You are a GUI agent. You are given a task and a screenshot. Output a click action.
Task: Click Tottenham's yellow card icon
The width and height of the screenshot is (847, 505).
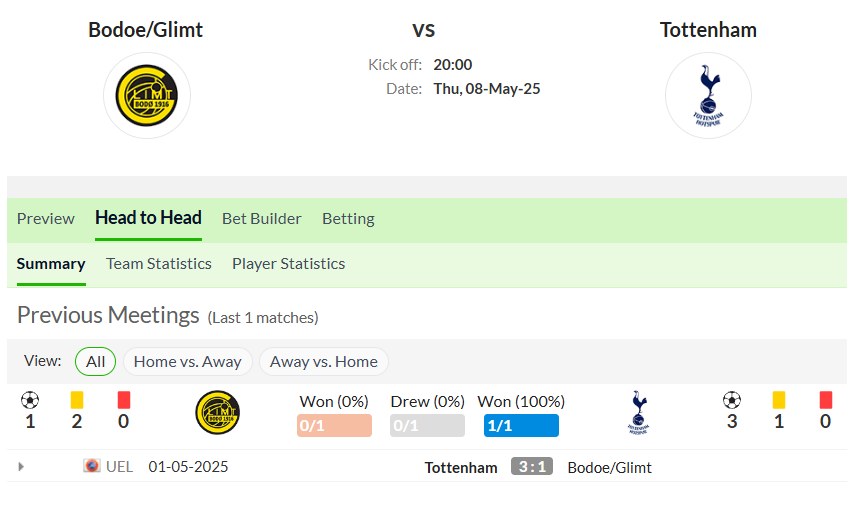778,400
